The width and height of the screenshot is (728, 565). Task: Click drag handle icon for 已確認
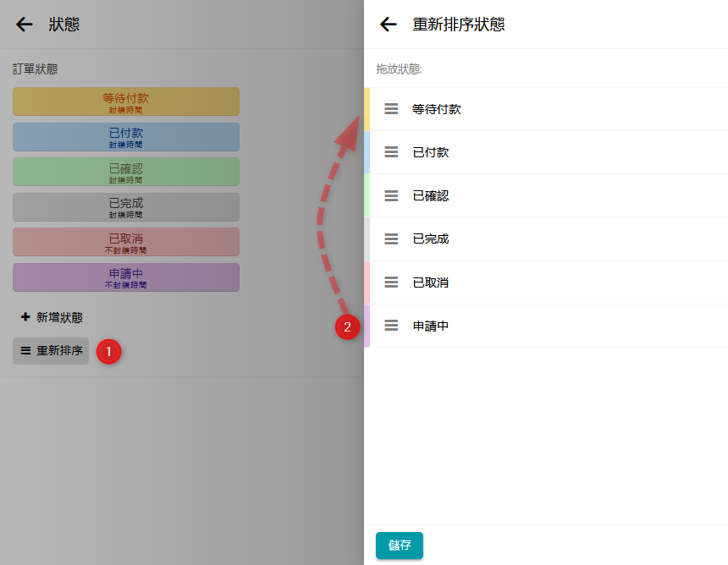point(391,195)
